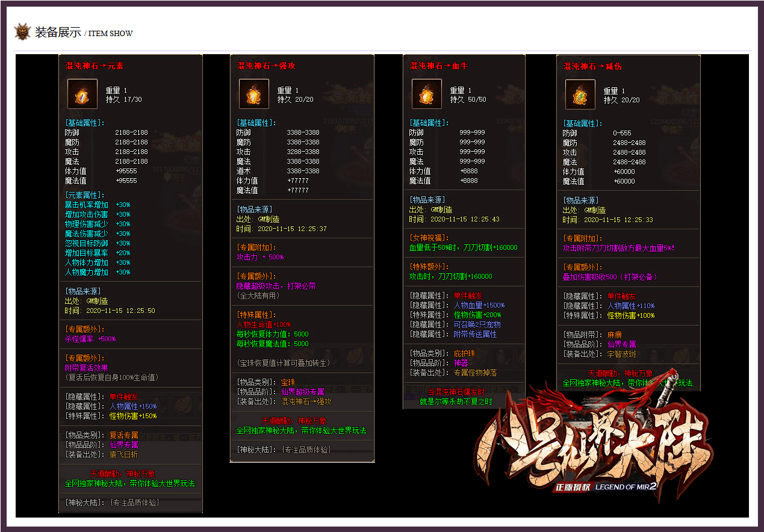Screen dimensions: 764x532
Task: Click the 混沌神石→叠伤 item icon
Action: click(x=580, y=94)
